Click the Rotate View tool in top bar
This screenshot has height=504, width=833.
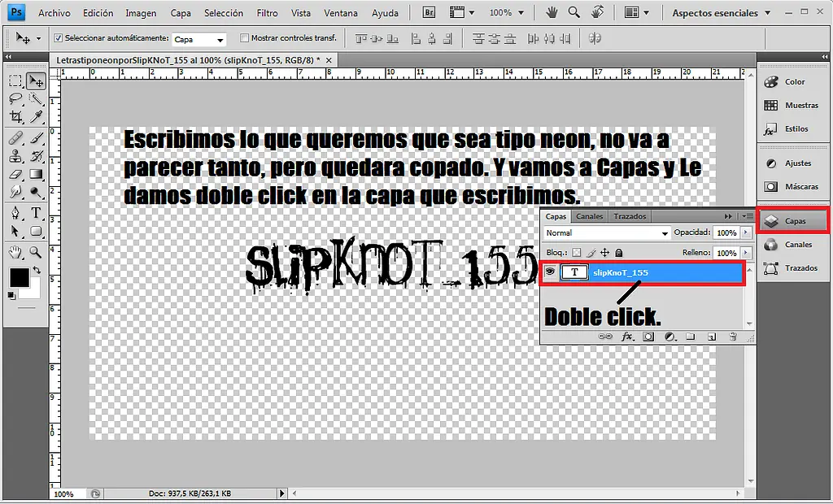pos(597,12)
